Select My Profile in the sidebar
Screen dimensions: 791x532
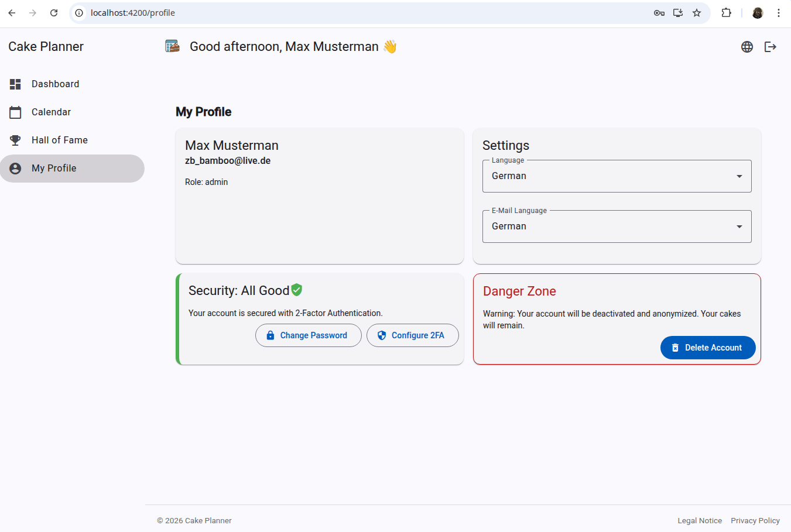[x=54, y=169]
